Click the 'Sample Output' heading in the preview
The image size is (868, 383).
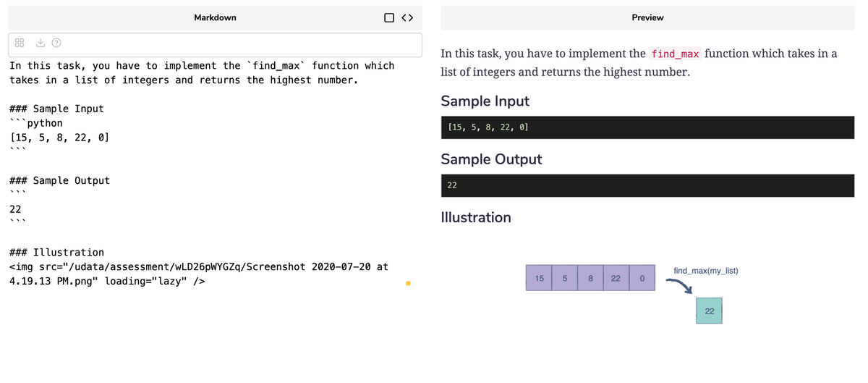491,159
